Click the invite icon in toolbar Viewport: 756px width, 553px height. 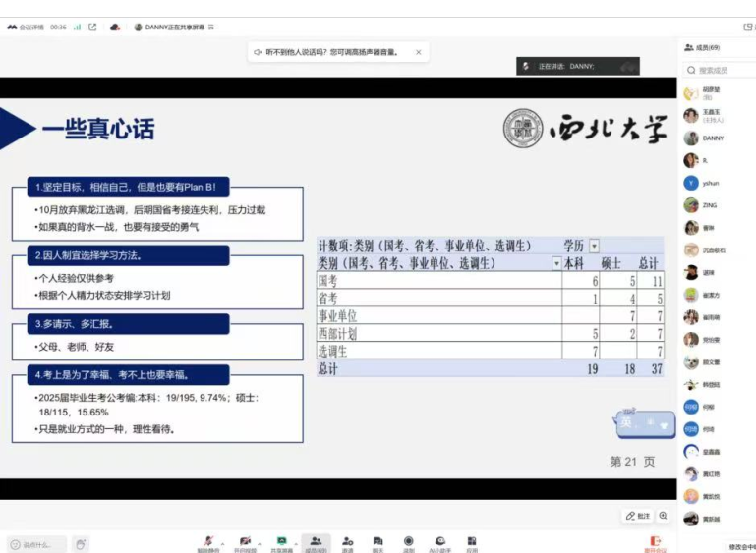click(347, 541)
